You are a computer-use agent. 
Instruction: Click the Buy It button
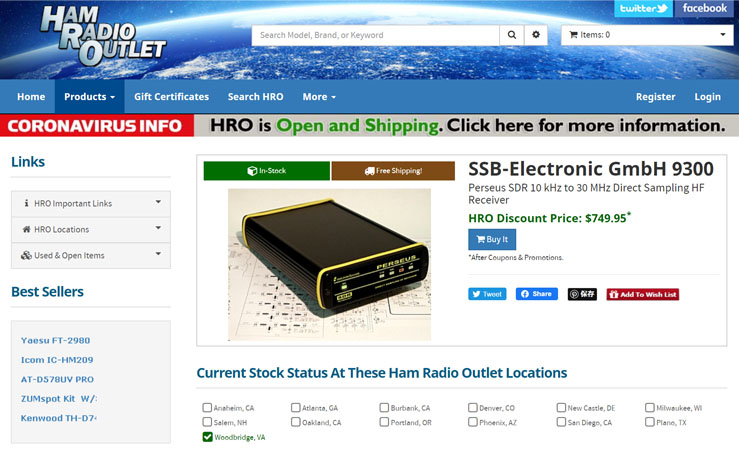pyautogui.click(x=492, y=239)
